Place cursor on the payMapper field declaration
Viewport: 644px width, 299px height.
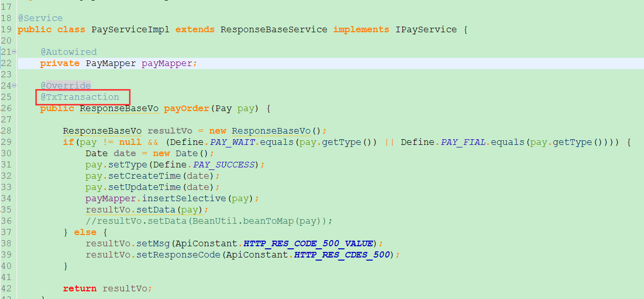point(167,63)
